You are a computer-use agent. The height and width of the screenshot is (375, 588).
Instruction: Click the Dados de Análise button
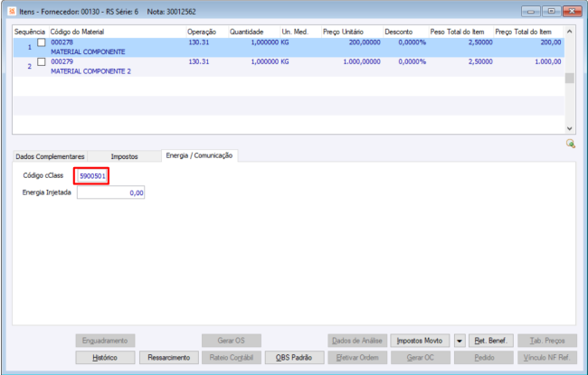click(357, 341)
